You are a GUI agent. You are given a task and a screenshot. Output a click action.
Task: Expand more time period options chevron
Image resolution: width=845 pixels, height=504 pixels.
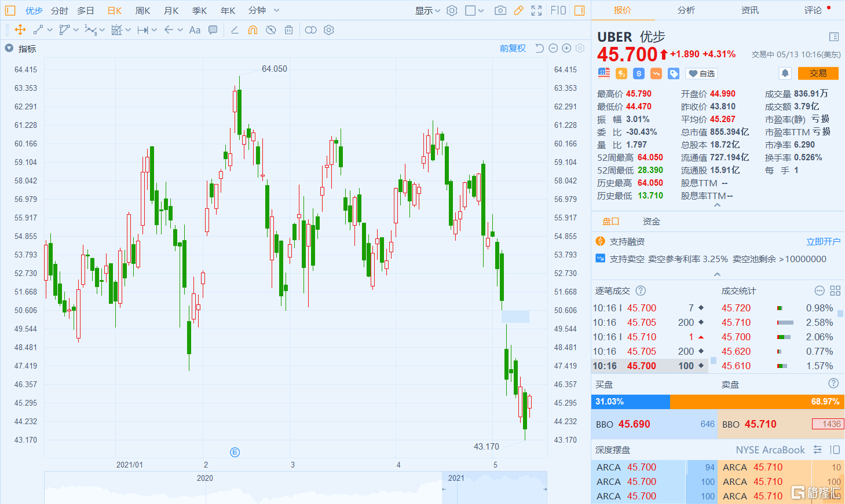point(277,10)
